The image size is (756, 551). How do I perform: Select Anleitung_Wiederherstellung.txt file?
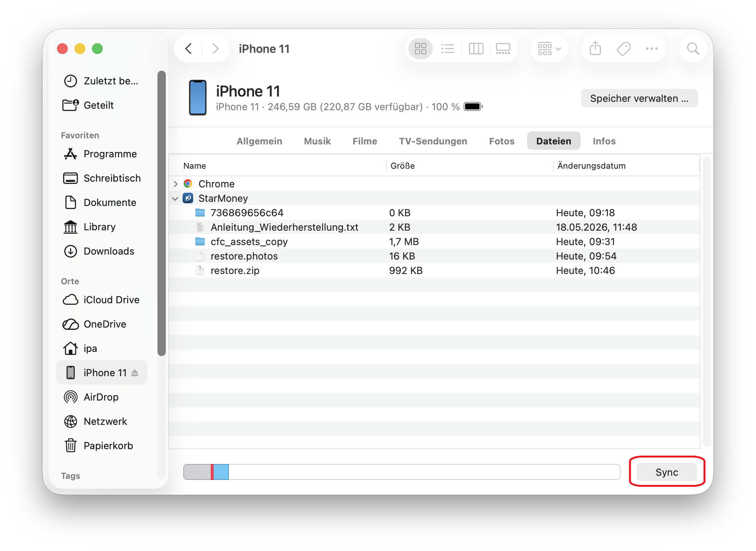tap(434, 227)
